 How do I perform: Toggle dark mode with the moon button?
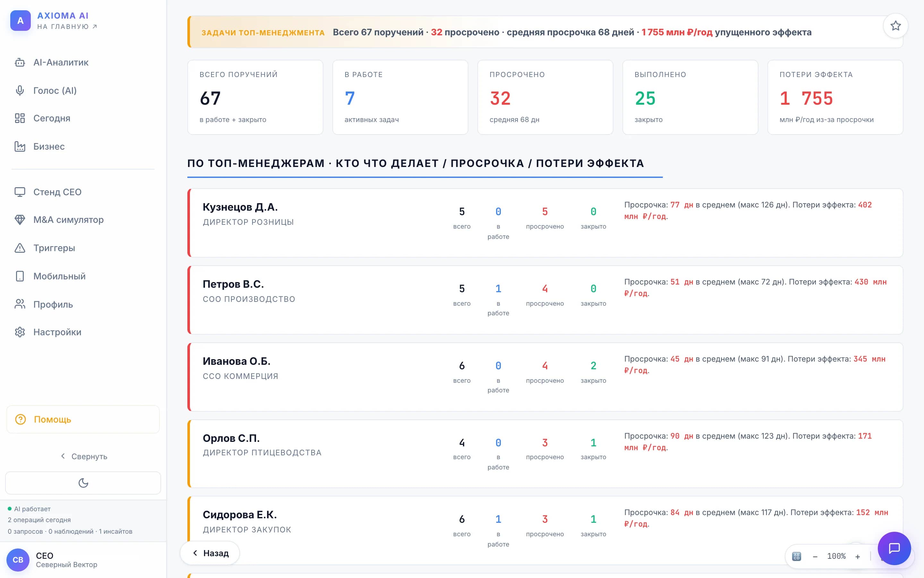pos(83,483)
